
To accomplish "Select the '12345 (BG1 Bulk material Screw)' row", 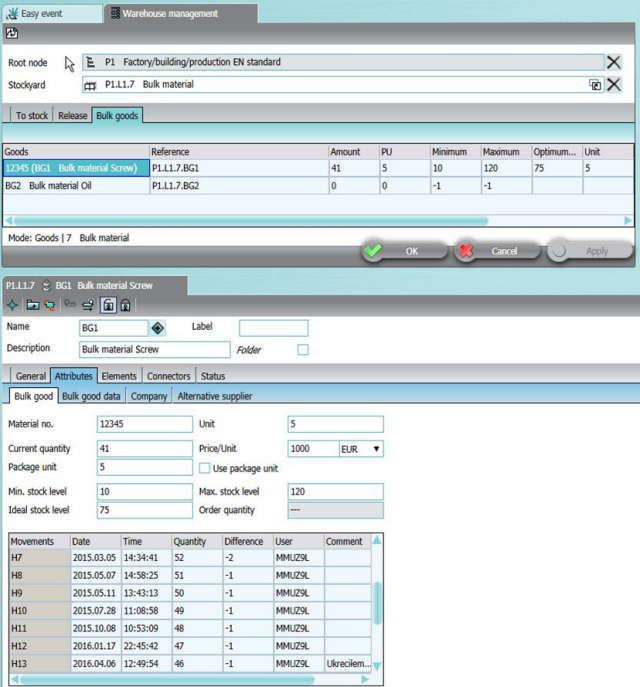I will pyautogui.click(x=318, y=168).
